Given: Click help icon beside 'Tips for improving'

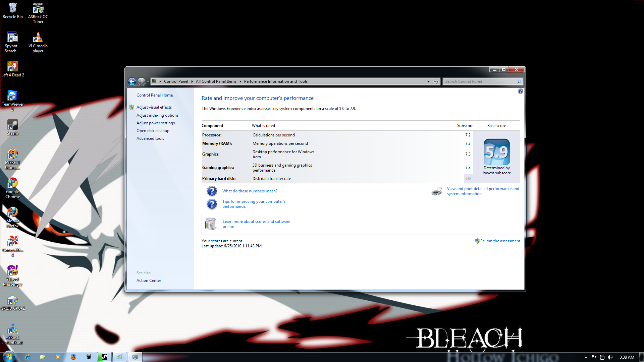Looking at the screenshot, I should (212, 204).
